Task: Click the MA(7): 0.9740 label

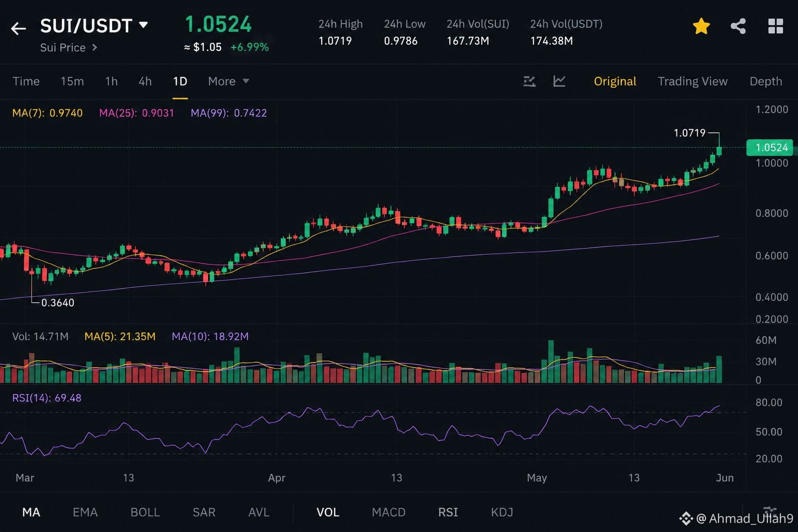Action: coord(47,113)
